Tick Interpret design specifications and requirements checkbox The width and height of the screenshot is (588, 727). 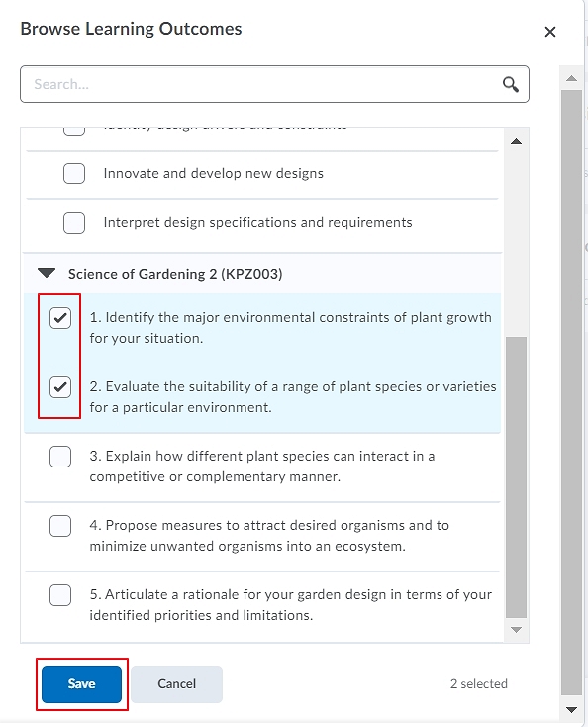[x=74, y=223]
